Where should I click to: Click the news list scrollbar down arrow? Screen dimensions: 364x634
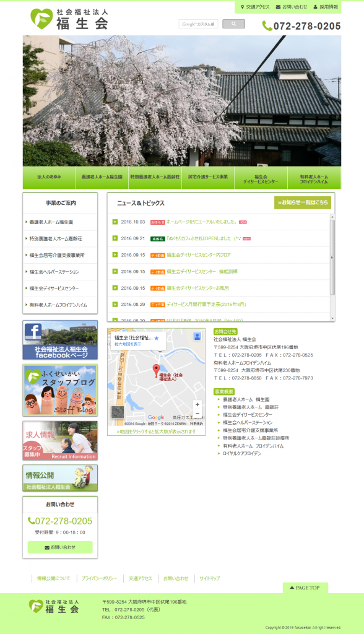click(x=332, y=319)
